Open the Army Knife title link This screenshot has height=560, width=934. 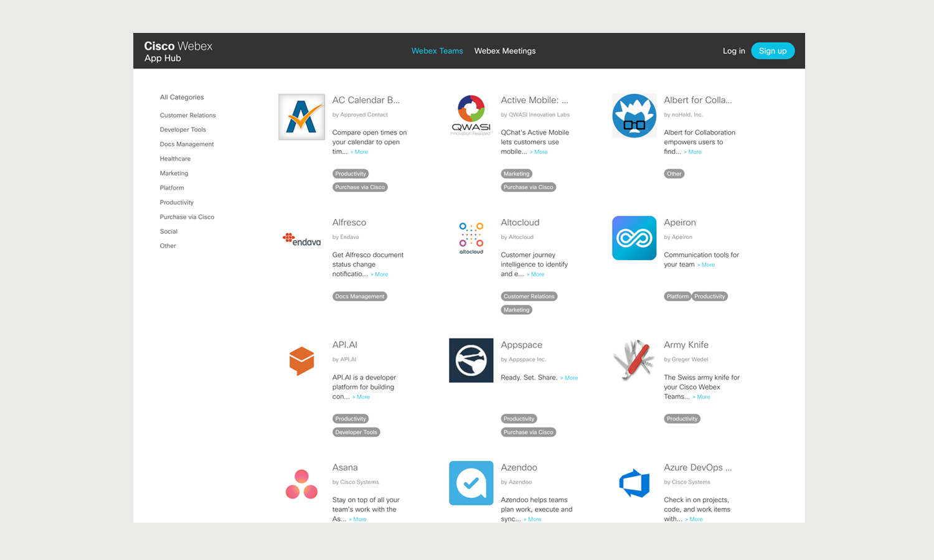pyautogui.click(x=686, y=345)
